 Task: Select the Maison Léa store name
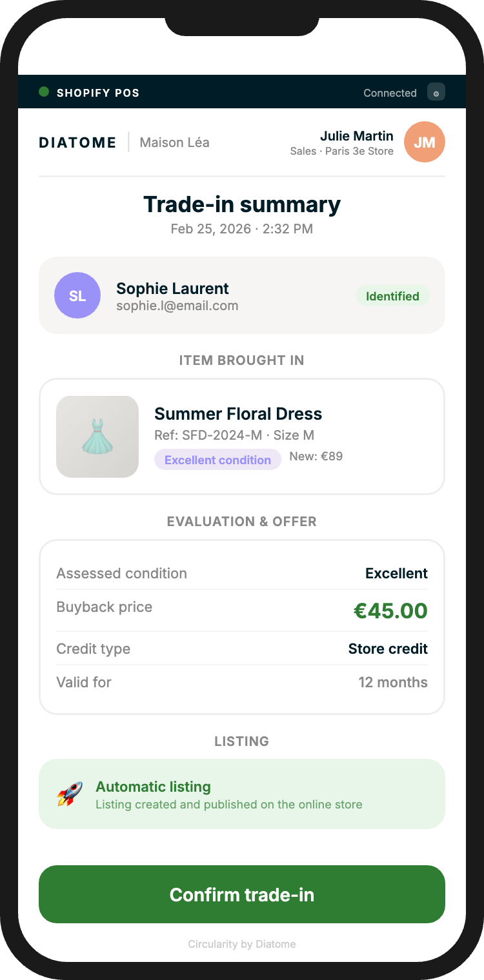pos(174,142)
